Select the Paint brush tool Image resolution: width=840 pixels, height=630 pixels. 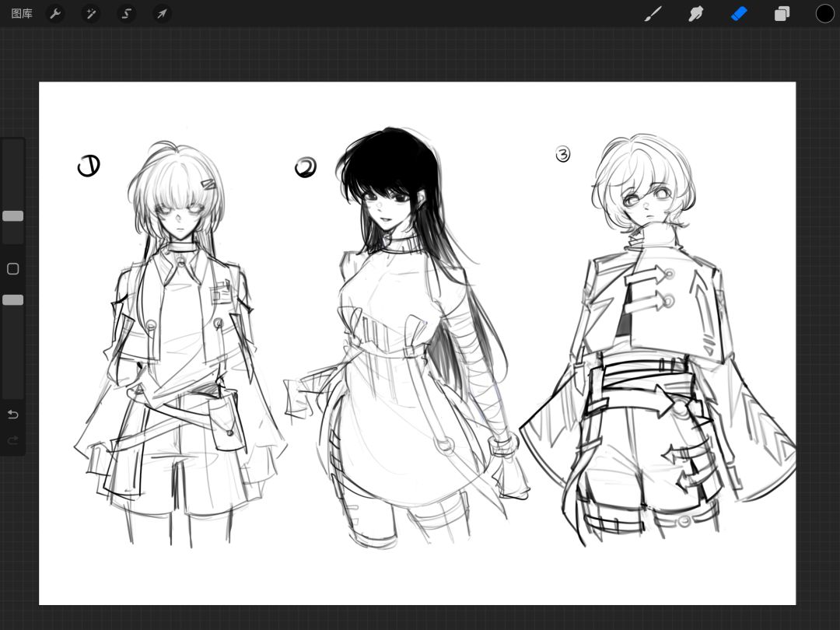coord(653,13)
